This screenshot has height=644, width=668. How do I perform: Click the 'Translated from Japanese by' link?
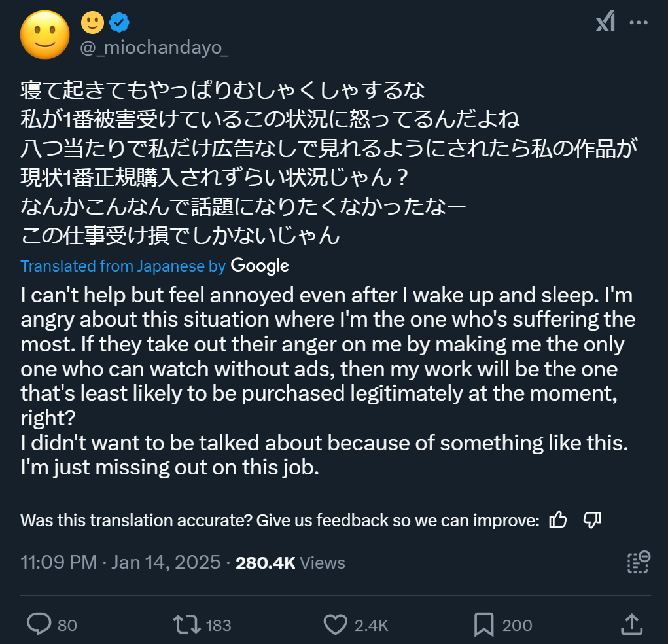[123, 266]
